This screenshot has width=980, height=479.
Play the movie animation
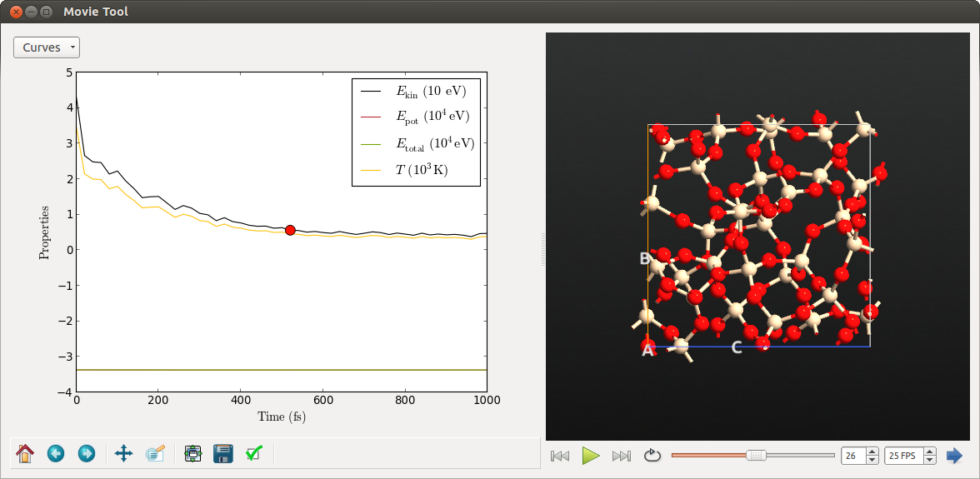coord(590,456)
